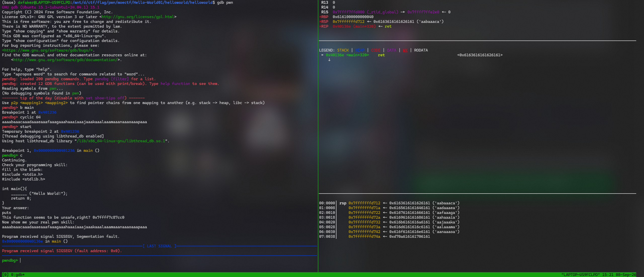Click the 'puts' answer line
Image resolution: width=644 pixels, height=277 pixels.
[7, 213]
